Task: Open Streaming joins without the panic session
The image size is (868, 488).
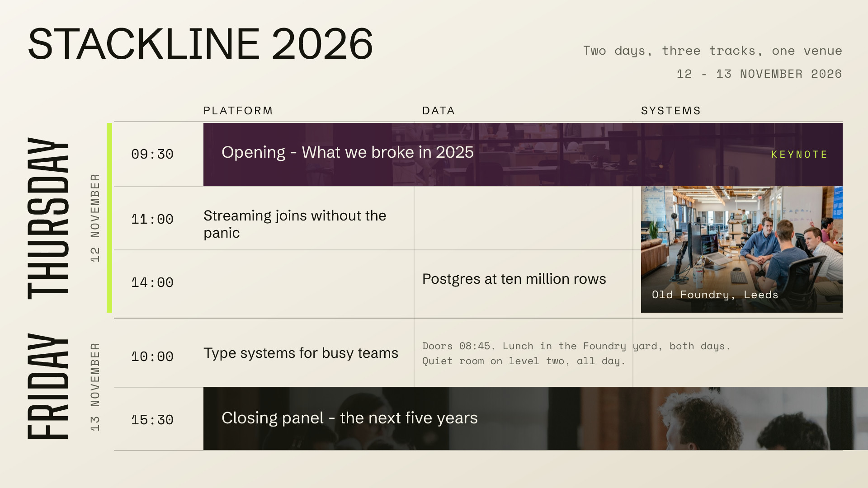Action: 295,224
